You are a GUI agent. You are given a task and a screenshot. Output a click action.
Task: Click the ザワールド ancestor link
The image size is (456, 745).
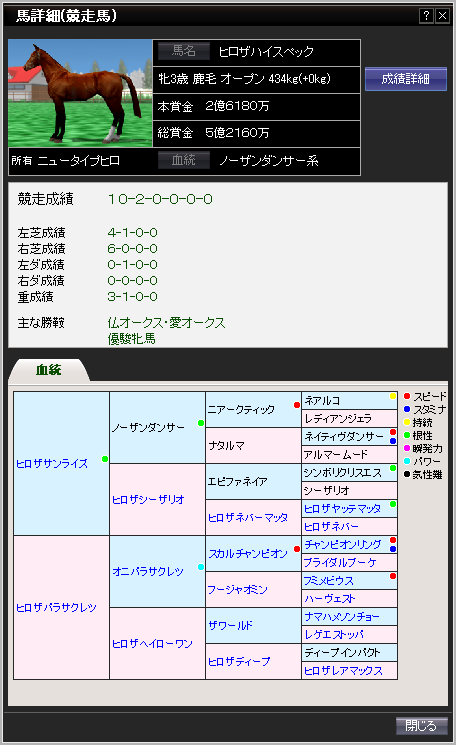[231, 625]
